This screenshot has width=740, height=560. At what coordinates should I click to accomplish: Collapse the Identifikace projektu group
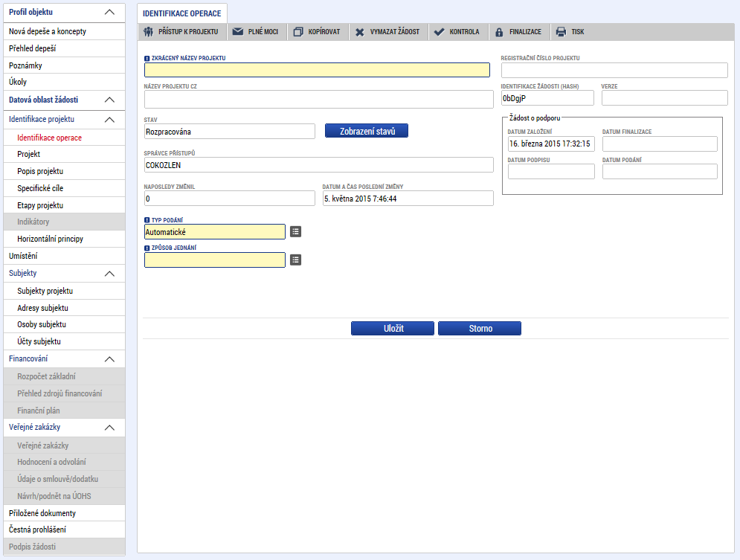coord(109,120)
